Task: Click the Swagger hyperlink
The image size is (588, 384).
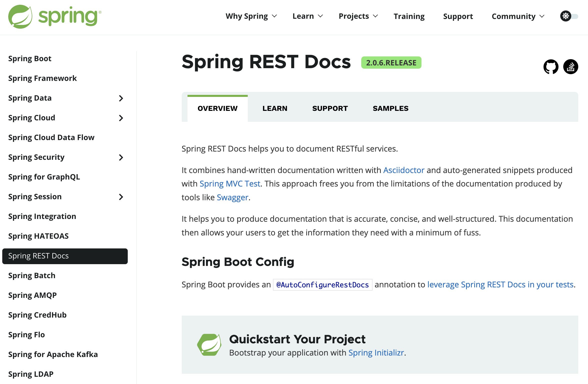Action: [232, 197]
